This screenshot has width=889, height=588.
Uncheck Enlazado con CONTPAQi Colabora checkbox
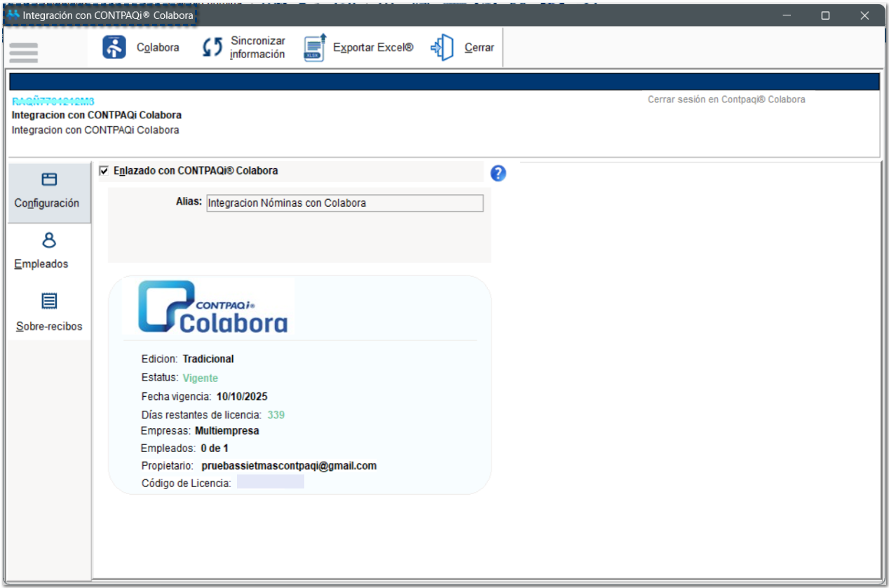[x=104, y=170]
